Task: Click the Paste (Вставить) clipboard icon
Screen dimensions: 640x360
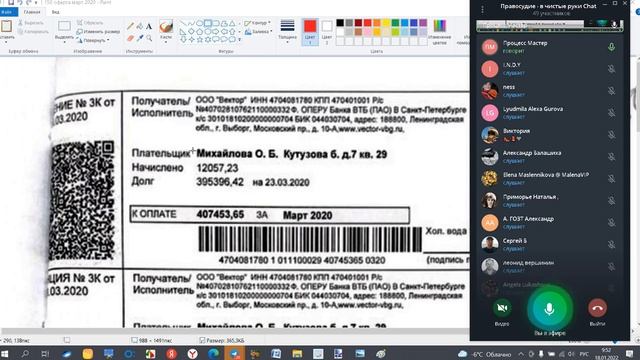Action: [x=6, y=27]
